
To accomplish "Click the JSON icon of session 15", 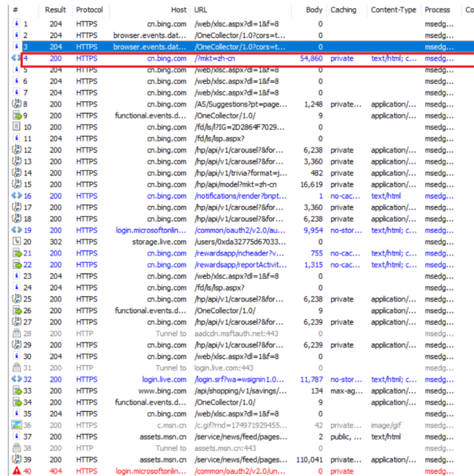I will pos(16,184).
